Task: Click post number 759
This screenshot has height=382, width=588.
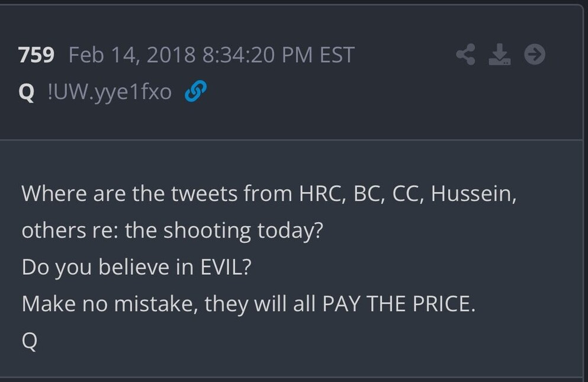Action: coord(37,55)
